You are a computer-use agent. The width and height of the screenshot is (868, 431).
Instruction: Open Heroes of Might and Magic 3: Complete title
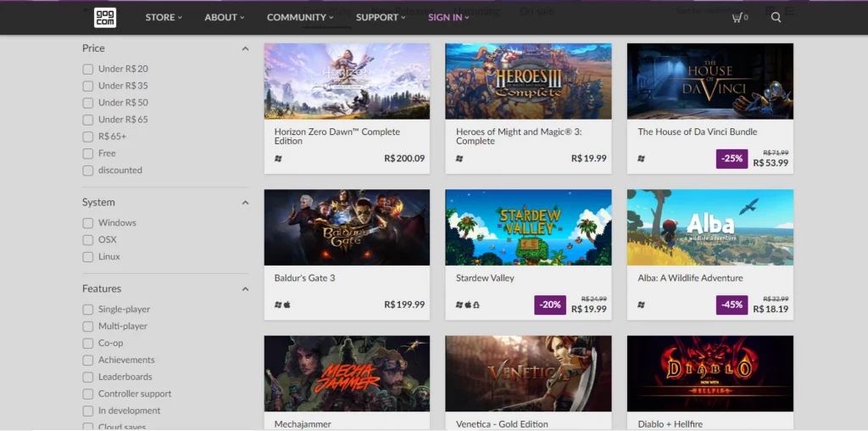pyautogui.click(x=519, y=137)
